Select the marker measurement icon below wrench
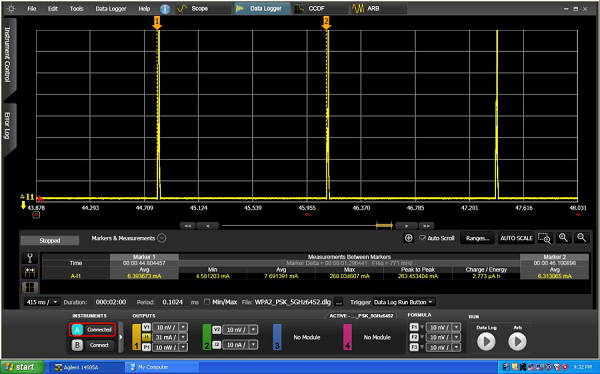Image resolution: width=600 pixels, height=374 pixels. (30, 273)
